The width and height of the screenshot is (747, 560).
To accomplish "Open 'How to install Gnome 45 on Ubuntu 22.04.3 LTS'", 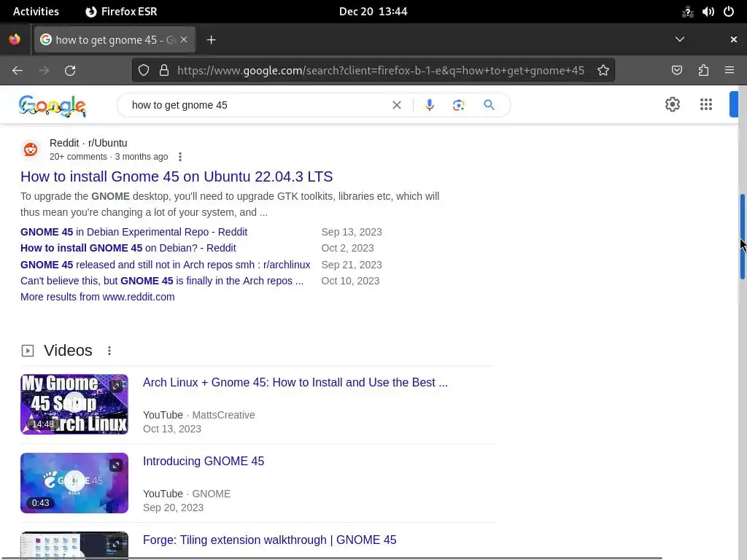I will pos(177,176).
